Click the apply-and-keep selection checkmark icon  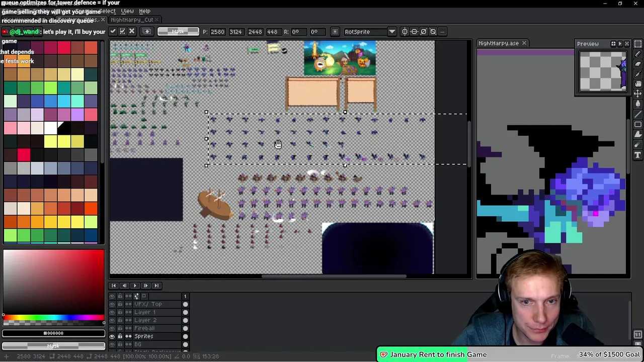122,31
